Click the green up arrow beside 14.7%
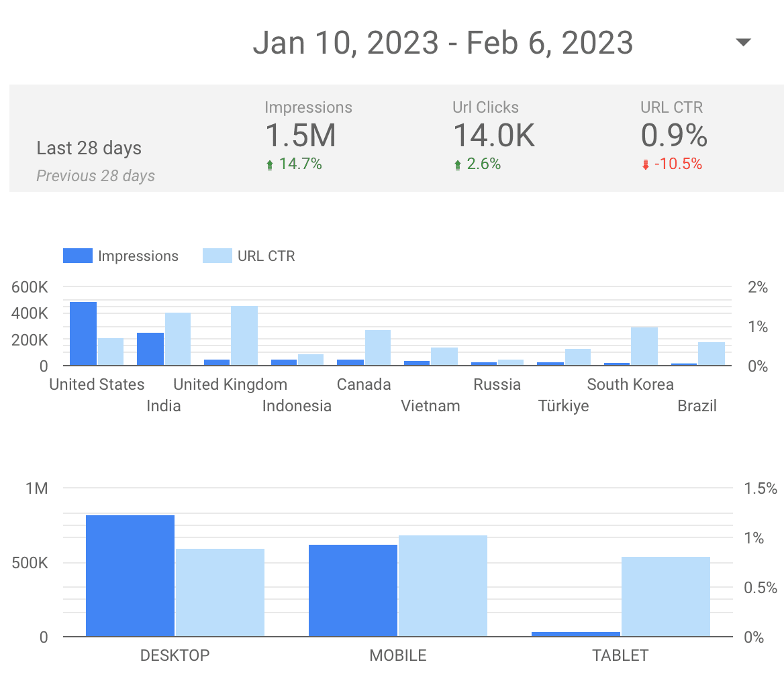 (x=270, y=164)
